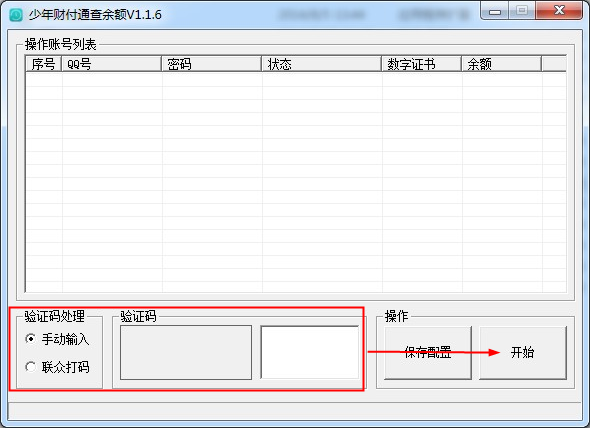Click the first empty row in account list
Image resolution: width=590 pixels, height=428 pixels.
(x=296, y=80)
